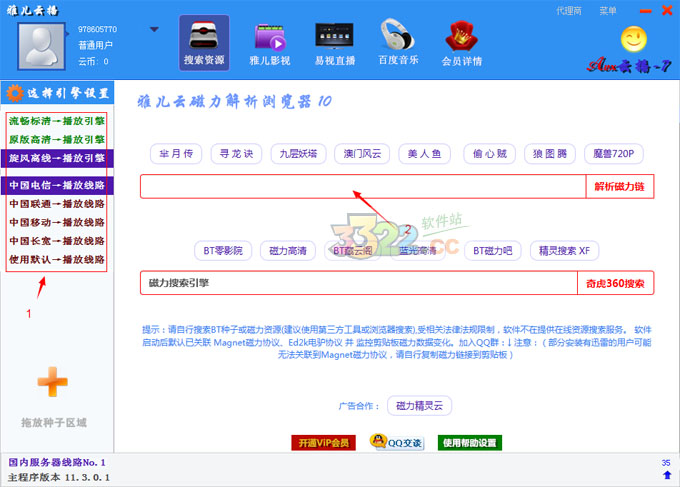Open the BT磁力吧 search site
The width and height of the screenshot is (680, 487).
[x=493, y=251]
